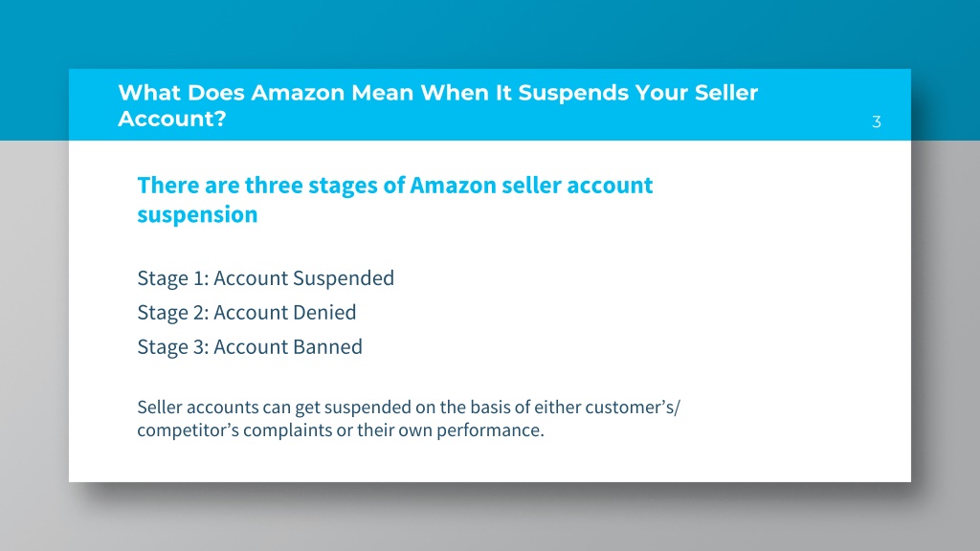Click "Amazon" in the slide title
This screenshot has height=551, width=980.
[x=298, y=93]
